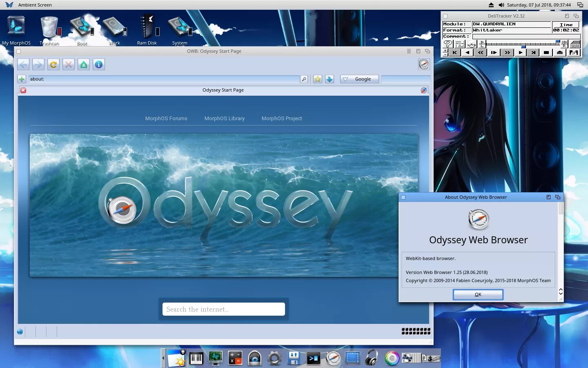This screenshot has width=588, height=368.
Task: Open the calculator from the dock
Action: (235, 358)
